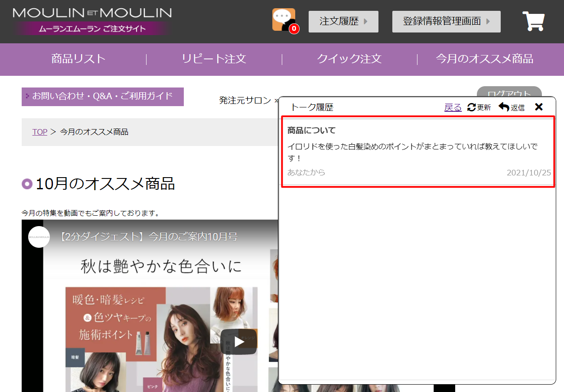The image size is (564, 392).
Task: Switch to 今月のオススメ商品 in the navigation
Action: point(484,59)
